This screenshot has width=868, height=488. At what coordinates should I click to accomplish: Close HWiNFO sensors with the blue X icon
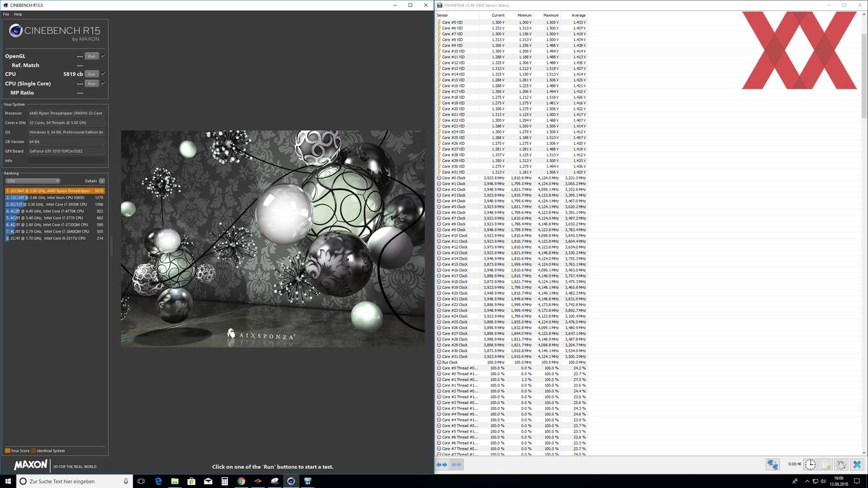[x=857, y=464]
